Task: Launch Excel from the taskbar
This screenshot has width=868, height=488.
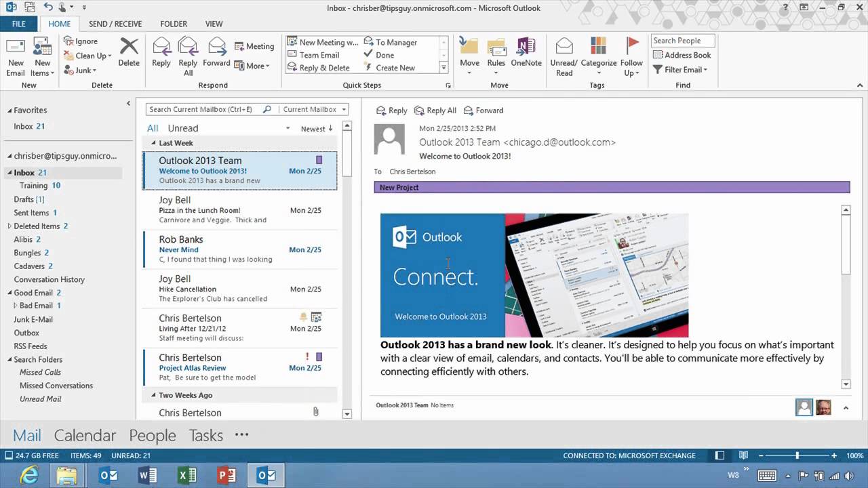Action: (187, 475)
